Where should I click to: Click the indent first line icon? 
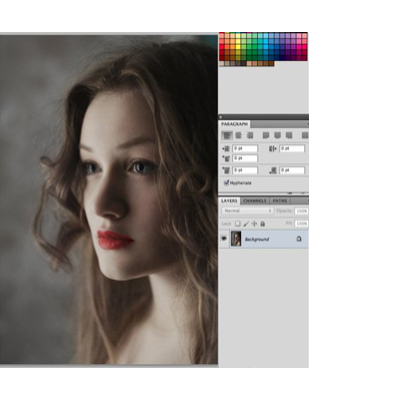tap(226, 158)
